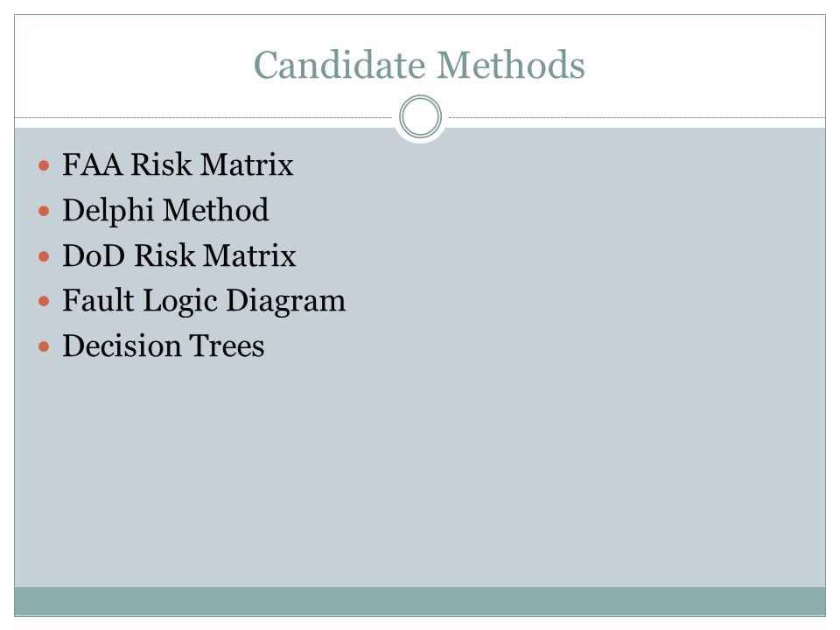The height and width of the screenshot is (630, 840).
Task: Select the orange bullet beside Decision Trees
Action: pos(44,346)
